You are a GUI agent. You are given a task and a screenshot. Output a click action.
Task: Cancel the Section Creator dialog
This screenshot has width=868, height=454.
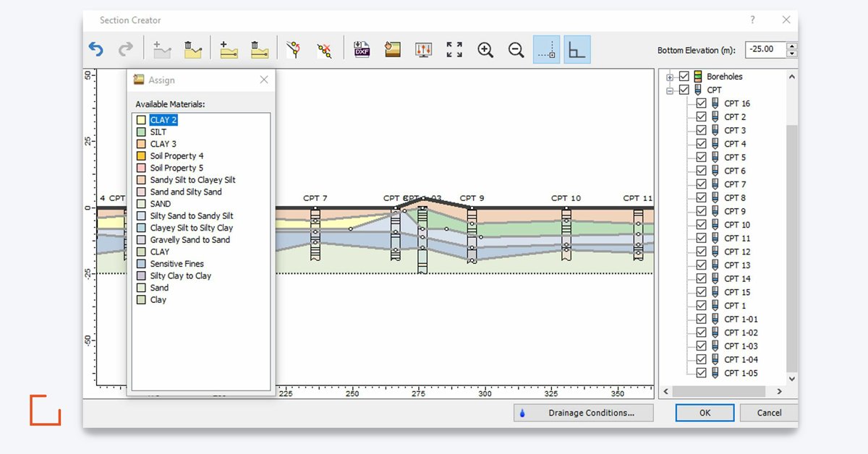click(770, 413)
